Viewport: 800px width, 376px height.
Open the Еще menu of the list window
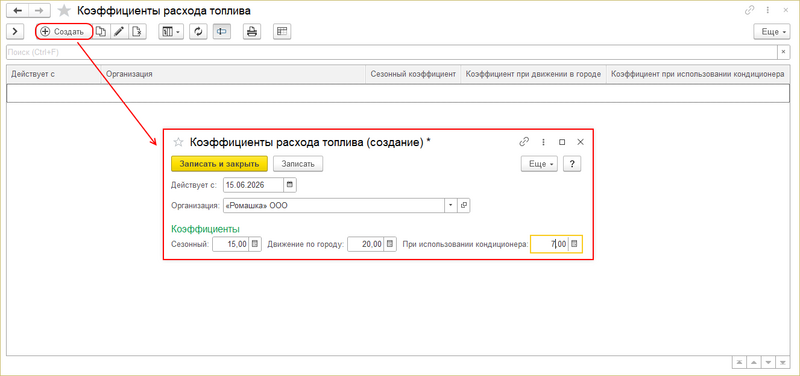tap(773, 32)
